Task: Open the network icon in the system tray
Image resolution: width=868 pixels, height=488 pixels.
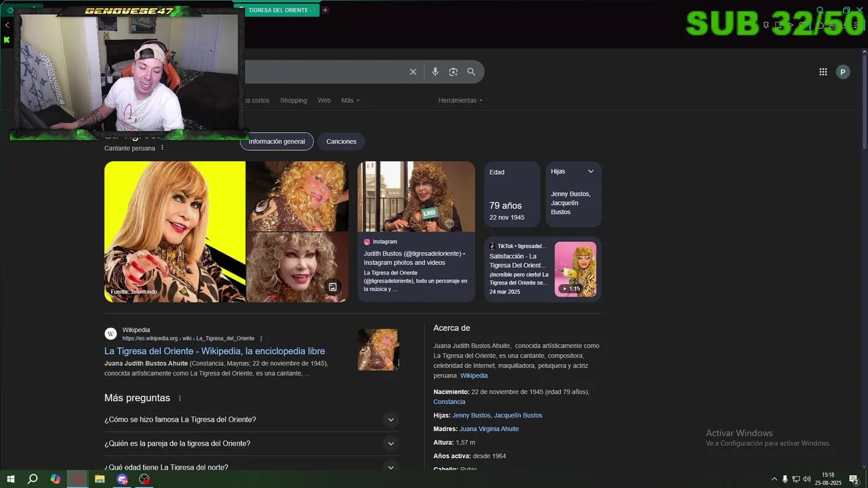Action: click(796, 479)
